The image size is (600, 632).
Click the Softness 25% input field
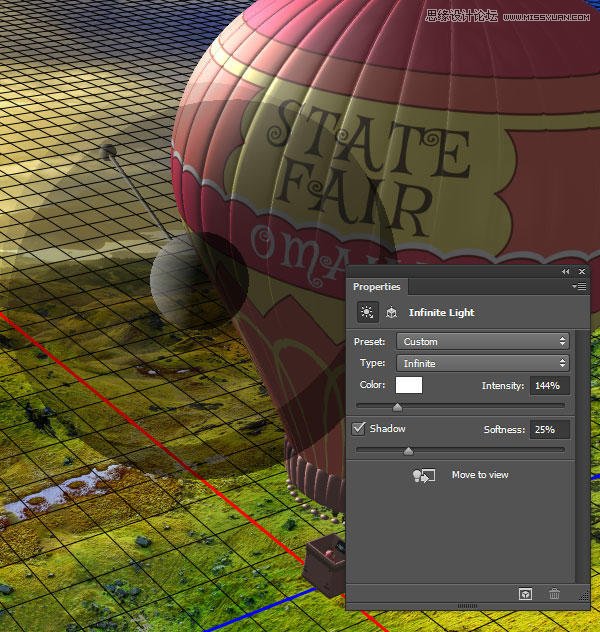[550, 430]
